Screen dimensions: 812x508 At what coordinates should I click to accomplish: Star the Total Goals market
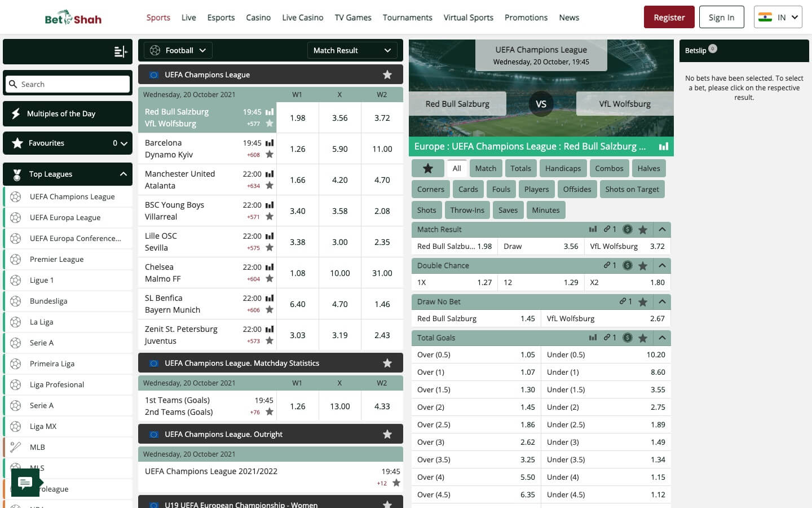(643, 338)
